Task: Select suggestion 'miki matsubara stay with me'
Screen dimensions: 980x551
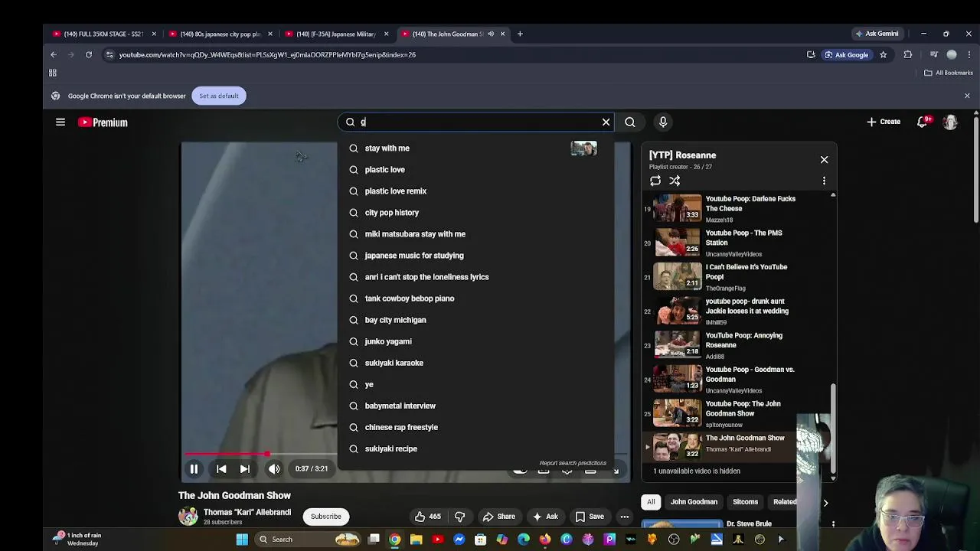Action: coord(475,234)
